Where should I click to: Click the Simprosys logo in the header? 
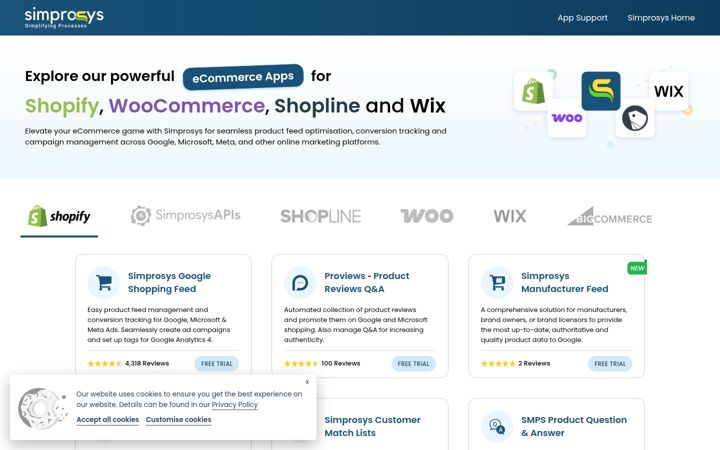pos(64,18)
